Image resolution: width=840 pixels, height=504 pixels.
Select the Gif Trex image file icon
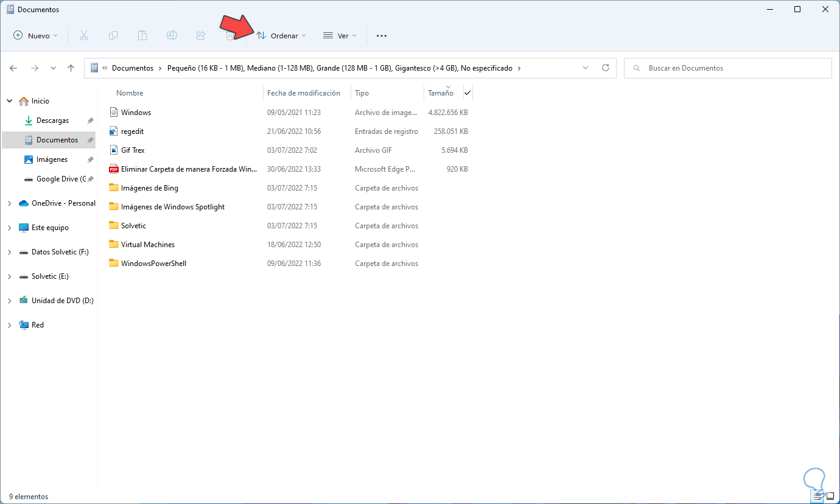[113, 150]
